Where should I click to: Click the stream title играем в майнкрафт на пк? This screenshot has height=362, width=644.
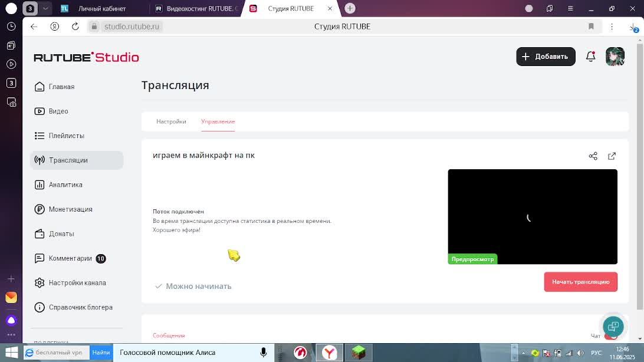pos(203,155)
